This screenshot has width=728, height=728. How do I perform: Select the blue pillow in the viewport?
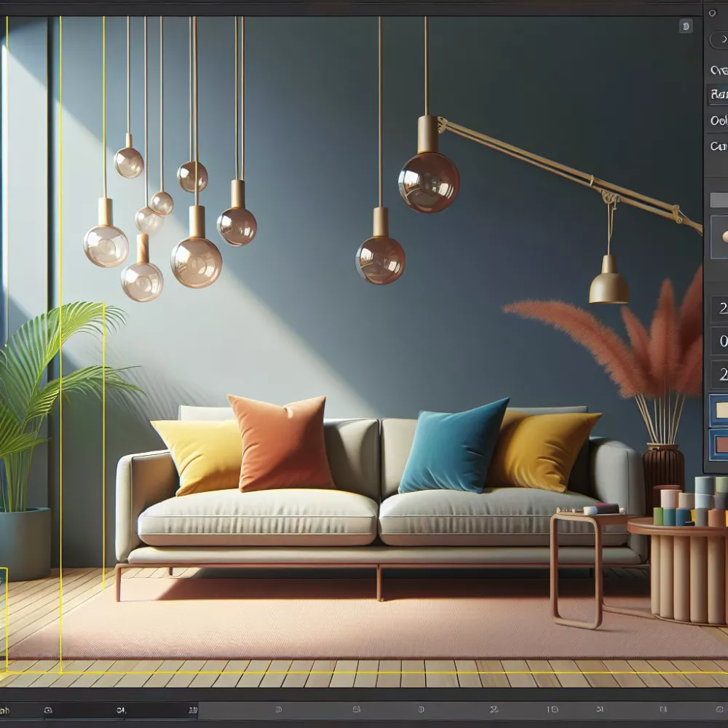tap(453, 446)
